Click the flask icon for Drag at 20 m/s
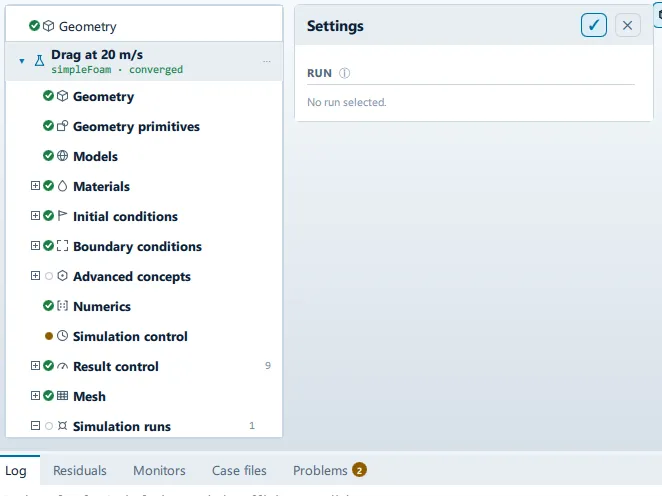 [x=39, y=61]
